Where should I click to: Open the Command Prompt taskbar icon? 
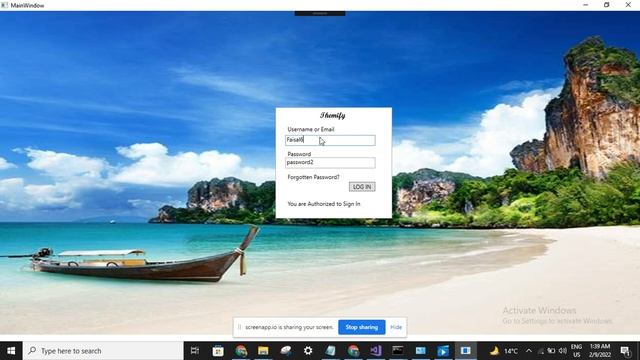398,351
